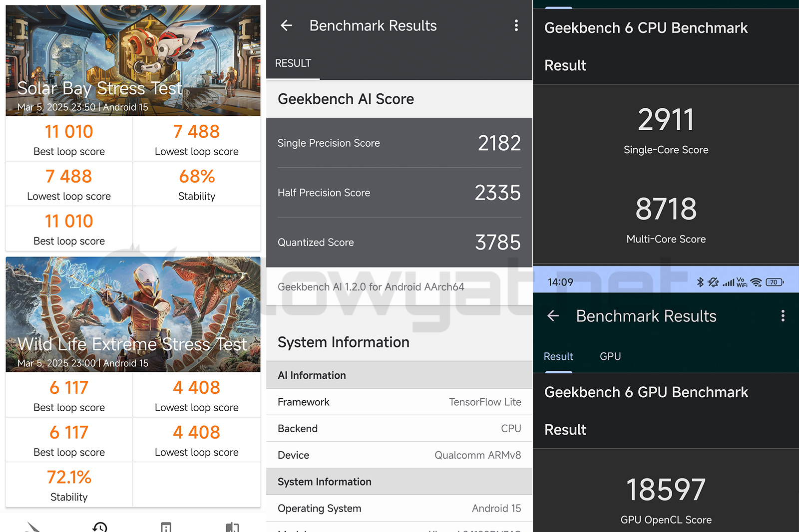The width and height of the screenshot is (799, 532).
Task: Switch to the GPU tab
Action: point(610,356)
